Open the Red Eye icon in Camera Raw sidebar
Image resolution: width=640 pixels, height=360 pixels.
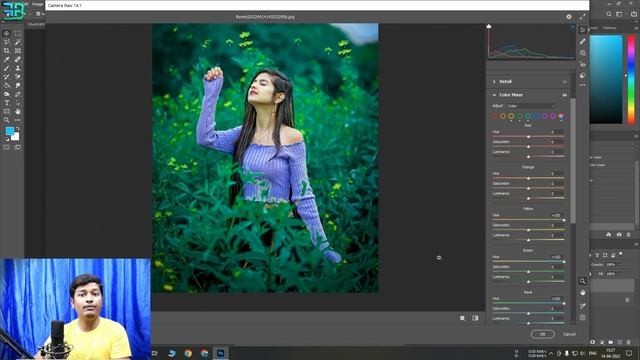tap(582, 64)
